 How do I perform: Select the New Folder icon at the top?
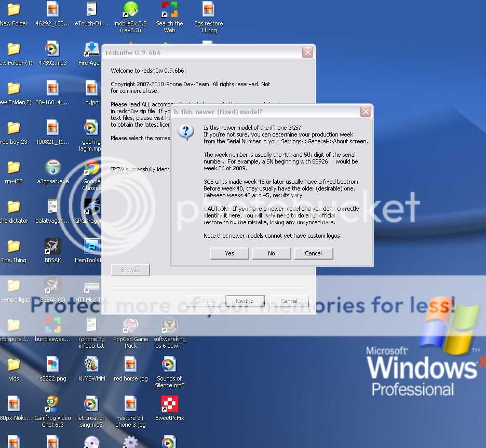(x=14, y=9)
